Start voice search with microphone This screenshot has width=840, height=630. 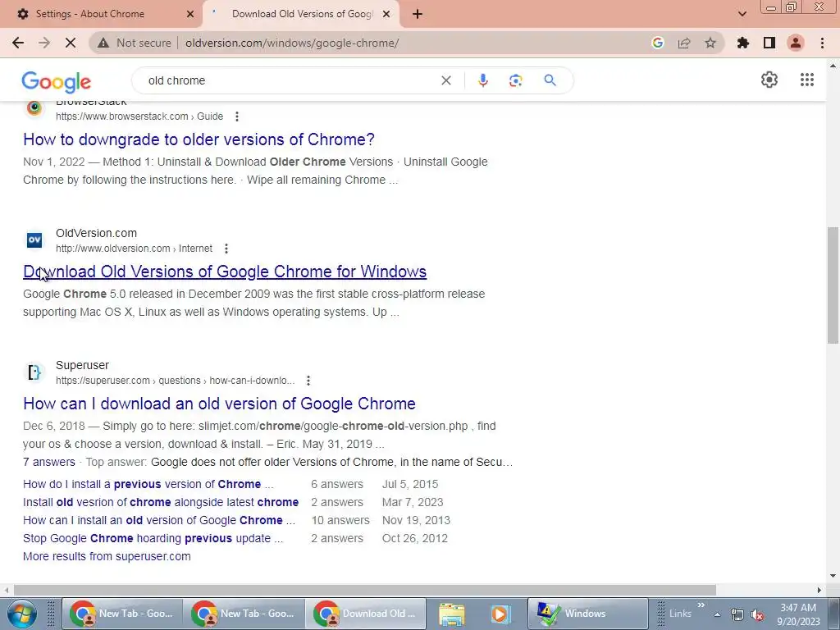coord(482,80)
